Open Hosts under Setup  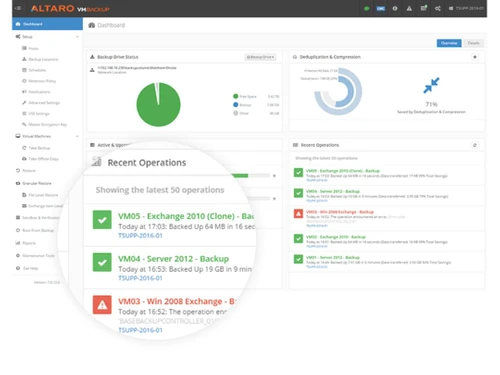tap(30, 48)
